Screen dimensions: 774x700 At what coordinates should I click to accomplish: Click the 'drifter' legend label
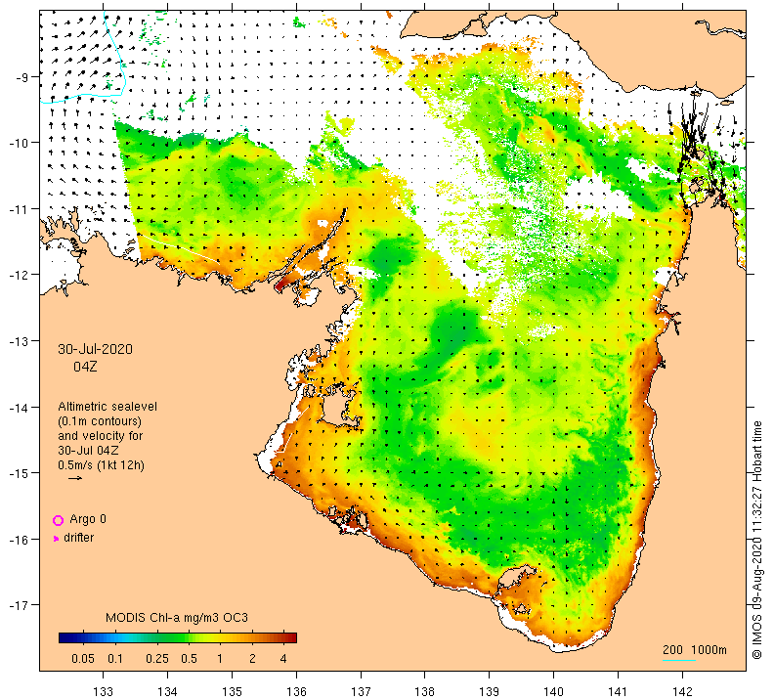[x=79, y=538]
